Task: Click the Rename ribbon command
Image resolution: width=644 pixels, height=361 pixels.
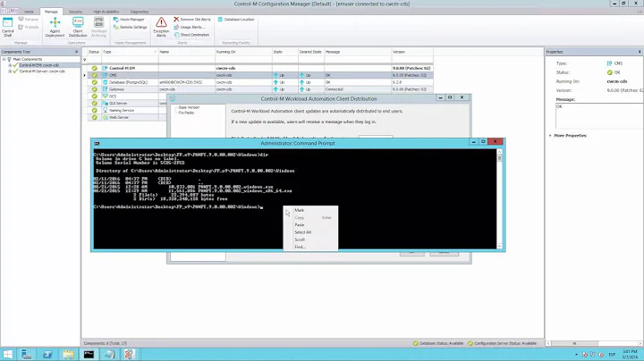Action: 29,20
